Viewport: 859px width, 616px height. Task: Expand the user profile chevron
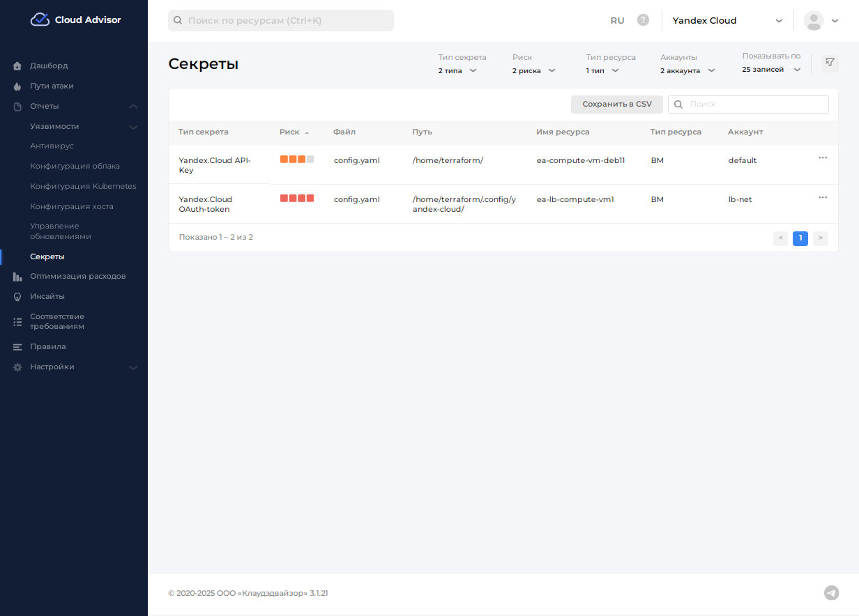(x=835, y=21)
